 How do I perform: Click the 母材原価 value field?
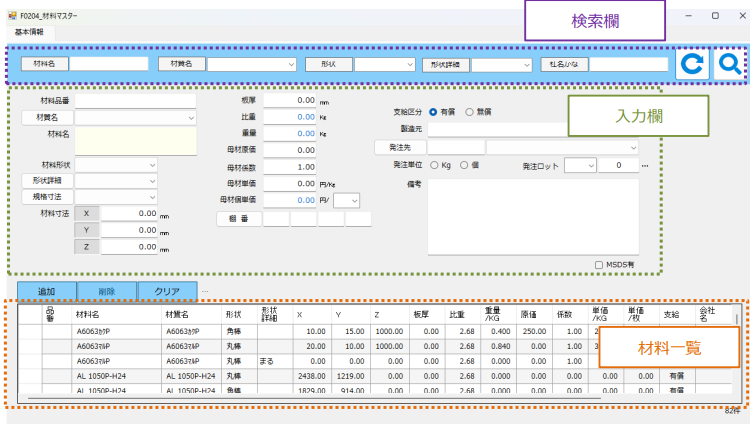(x=290, y=150)
